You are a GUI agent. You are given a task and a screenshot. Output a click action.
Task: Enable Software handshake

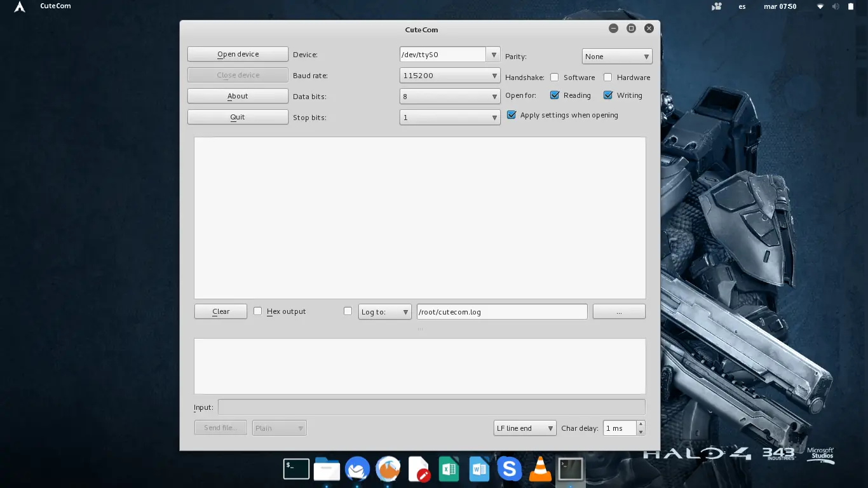tap(554, 78)
